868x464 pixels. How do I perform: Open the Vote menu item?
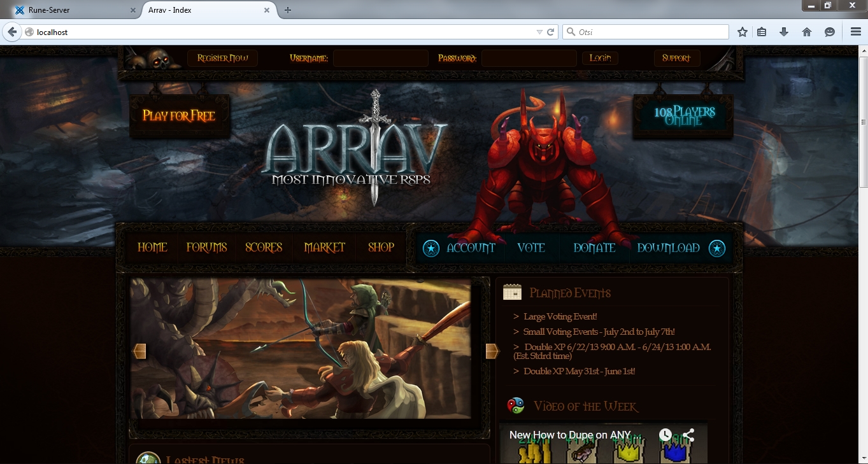point(531,248)
